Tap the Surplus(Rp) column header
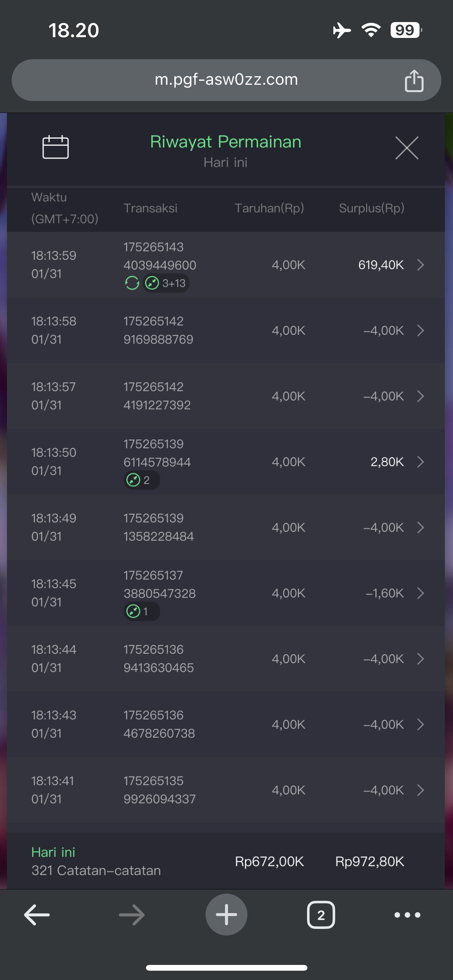 371,208
